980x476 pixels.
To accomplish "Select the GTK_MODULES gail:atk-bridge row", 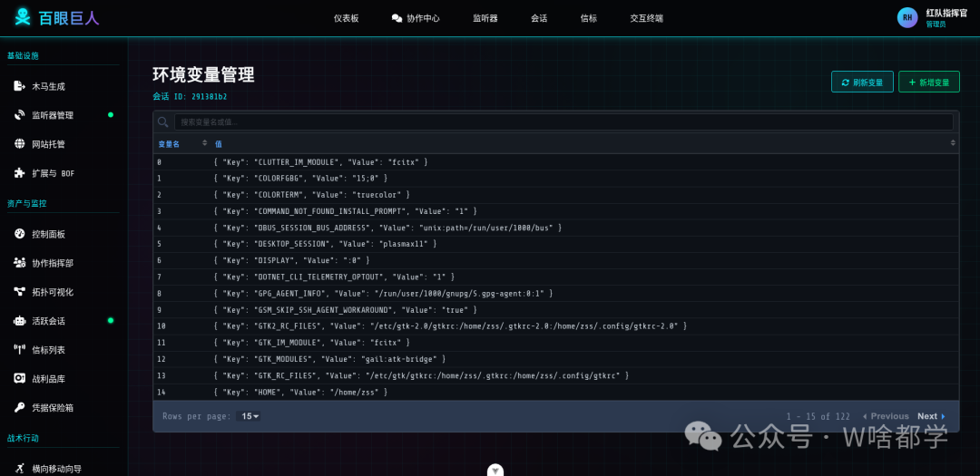I will [556, 359].
